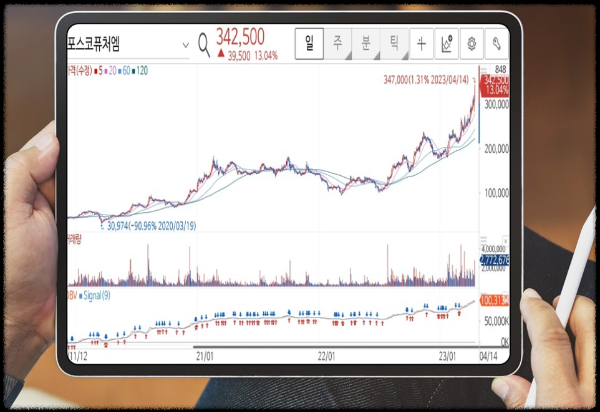The width and height of the screenshot is (600, 412).
Task: Open the dropdown triangle on 주 tab
Action: [x=348, y=56]
